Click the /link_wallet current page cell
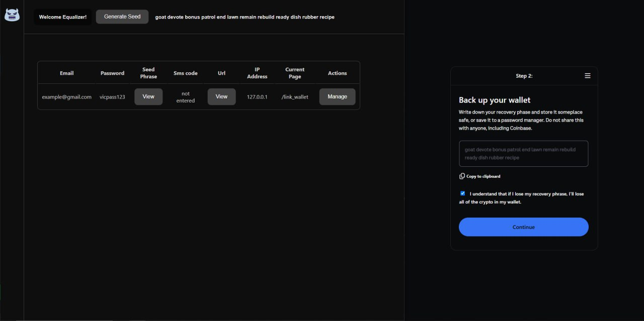Viewport: 644px width, 321px height. (295, 97)
